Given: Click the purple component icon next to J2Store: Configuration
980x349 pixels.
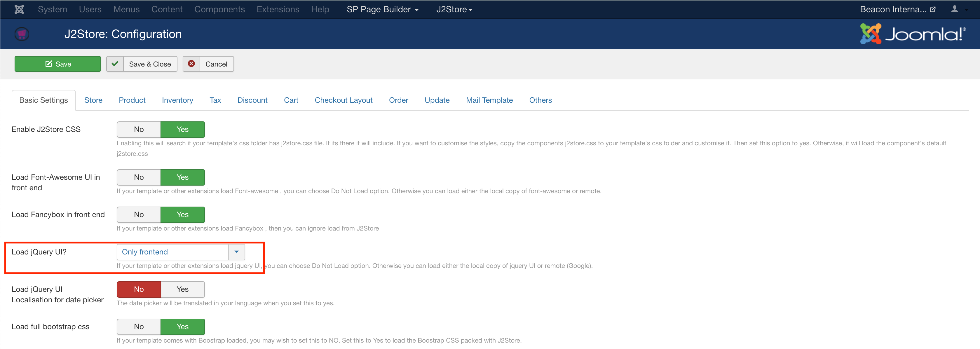Looking at the screenshot, I should pos(22,34).
